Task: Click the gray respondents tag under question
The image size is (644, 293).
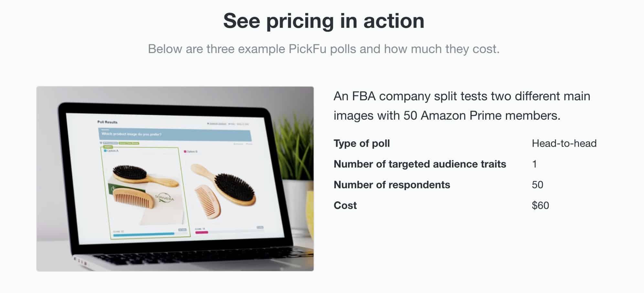Action: click(x=110, y=143)
